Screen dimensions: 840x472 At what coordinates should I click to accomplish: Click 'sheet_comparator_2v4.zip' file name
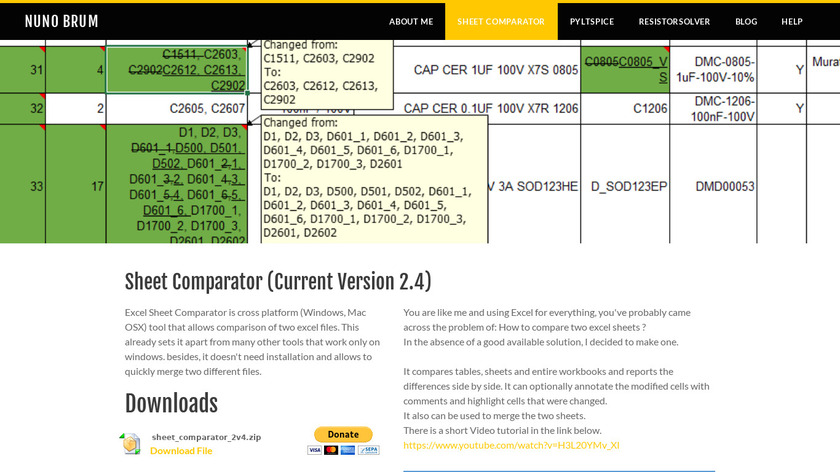[x=206, y=437]
